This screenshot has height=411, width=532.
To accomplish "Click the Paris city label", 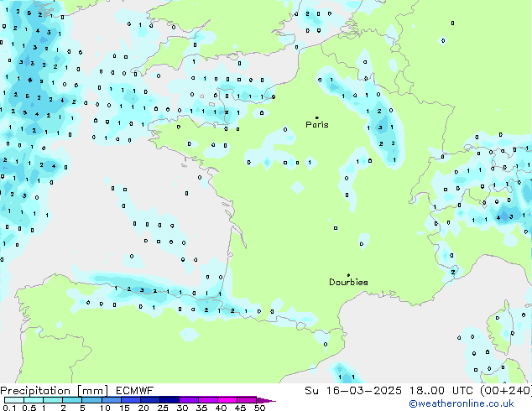I will pyautogui.click(x=317, y=125).
